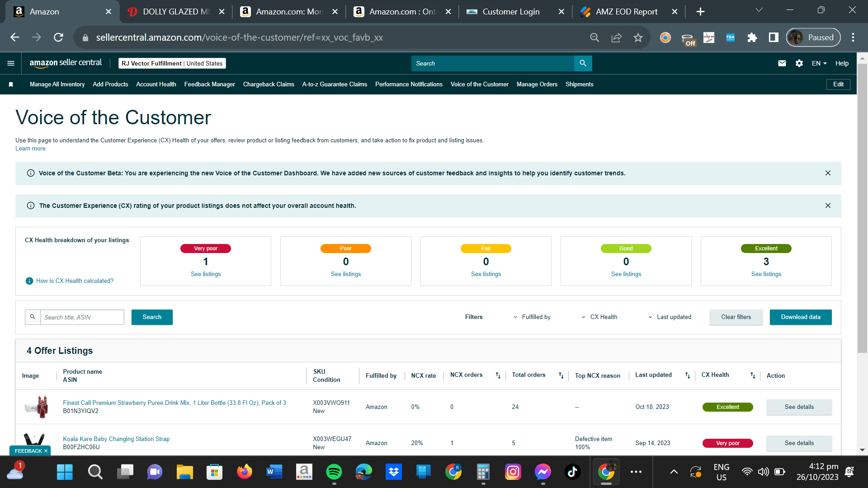
Task: Open the browser tab search chevron
Action: coord(759,10)
